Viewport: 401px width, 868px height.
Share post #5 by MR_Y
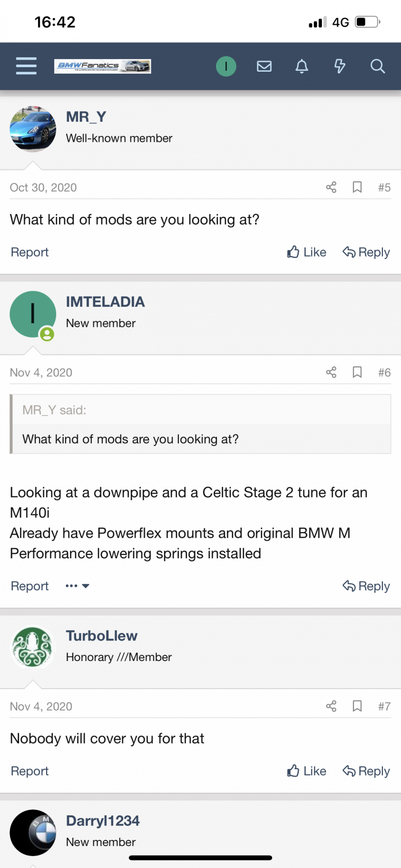[331, 187]
